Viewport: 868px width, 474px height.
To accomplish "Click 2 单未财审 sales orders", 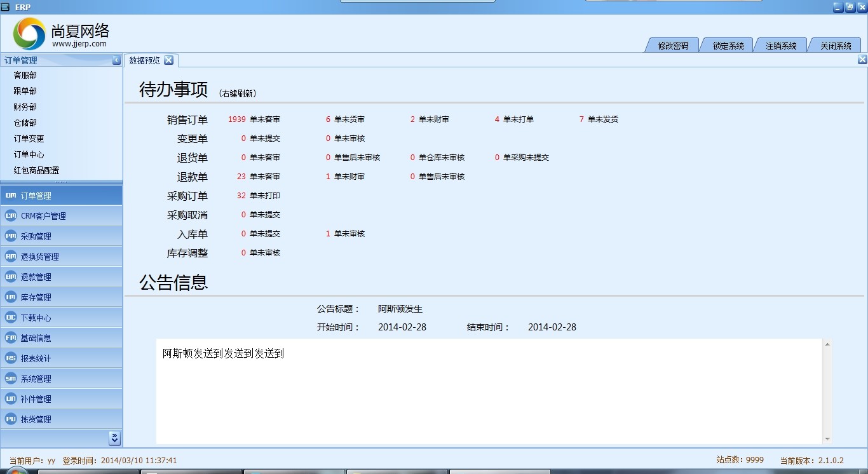I will click(430, 119).
